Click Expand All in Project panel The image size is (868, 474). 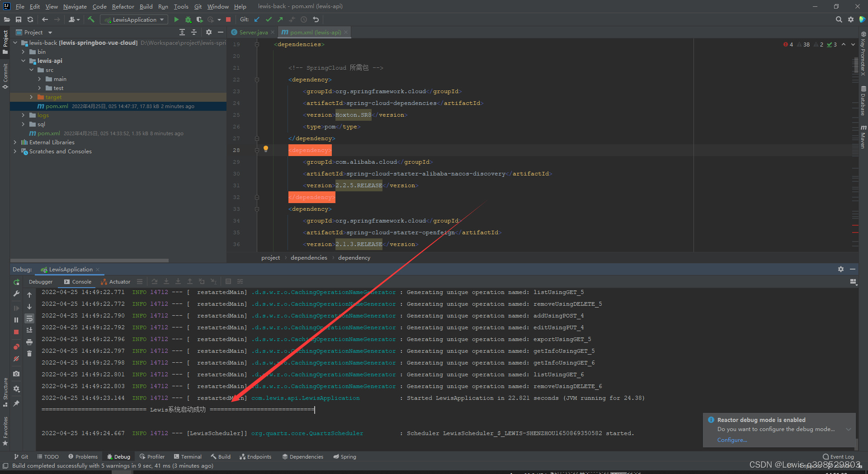tap(182, 32)
